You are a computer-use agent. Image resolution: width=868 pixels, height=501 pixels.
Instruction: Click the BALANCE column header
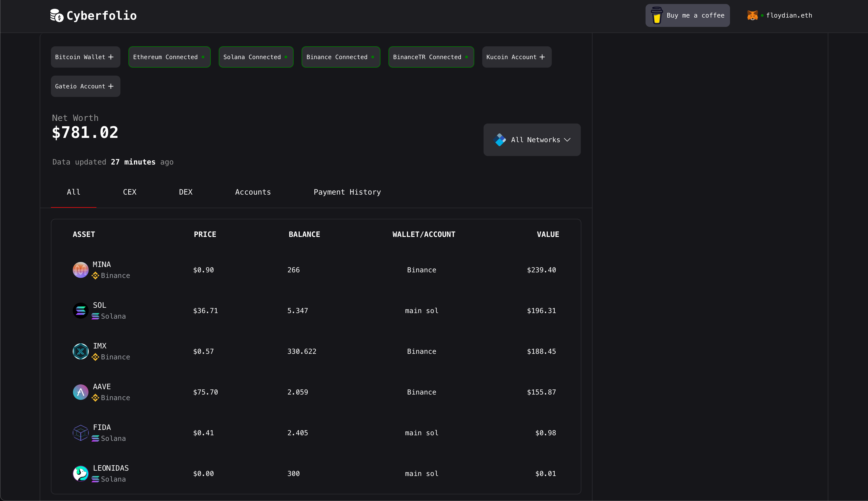[x=304, y=234]
